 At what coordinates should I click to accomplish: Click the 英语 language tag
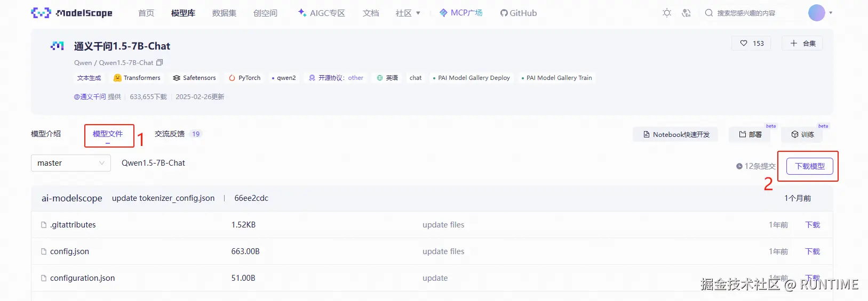pyautogui.click(x=387, y=78)
